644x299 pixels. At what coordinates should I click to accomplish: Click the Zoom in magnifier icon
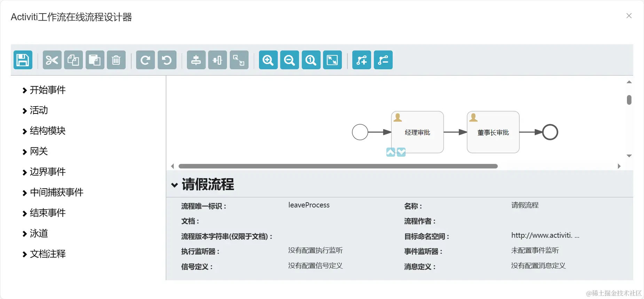pos(268,60)
